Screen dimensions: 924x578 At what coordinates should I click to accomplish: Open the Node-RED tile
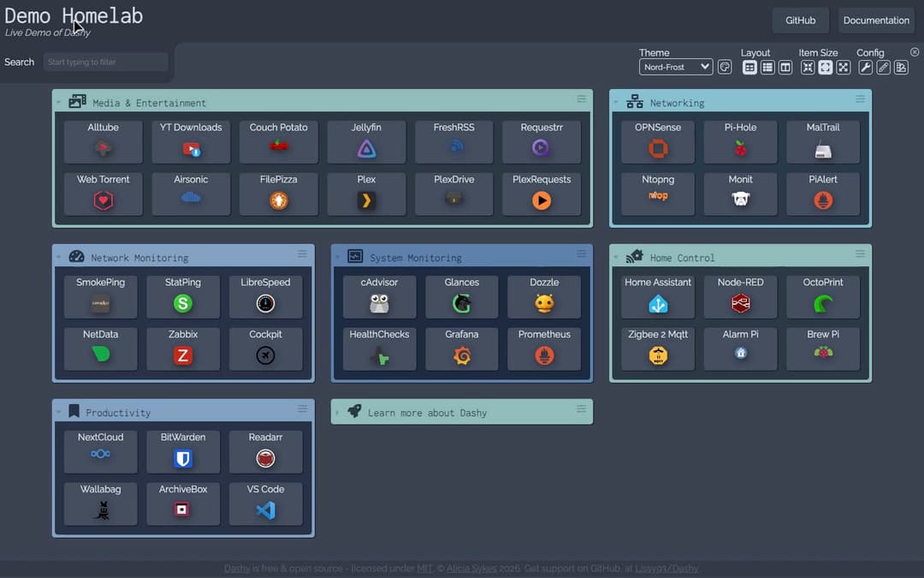[740, 296]
